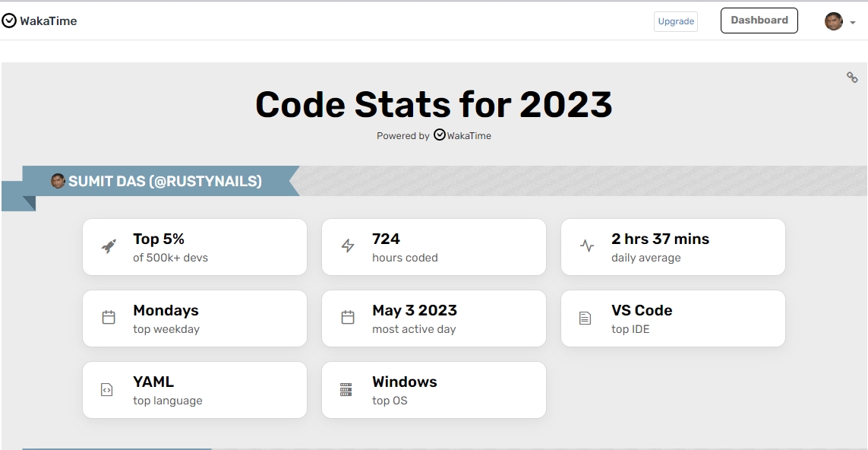Select the 'Mondays' text
This screenshot has width=868, height=450.
(x=166, y=310)
